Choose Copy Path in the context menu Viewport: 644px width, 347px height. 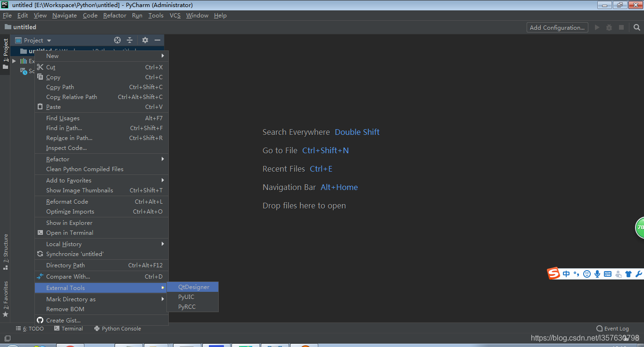(101, 87)
